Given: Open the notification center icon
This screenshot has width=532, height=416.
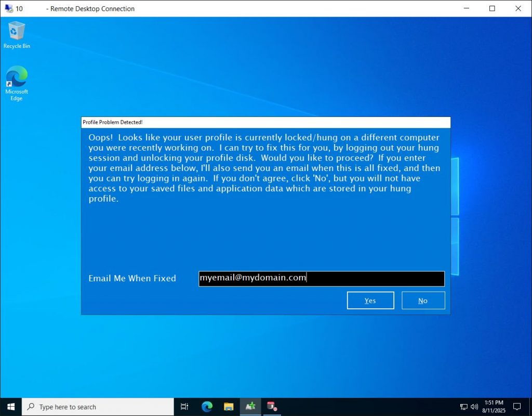Looking at the screenshot, I should pyautogui.click(x=517, y=407).
